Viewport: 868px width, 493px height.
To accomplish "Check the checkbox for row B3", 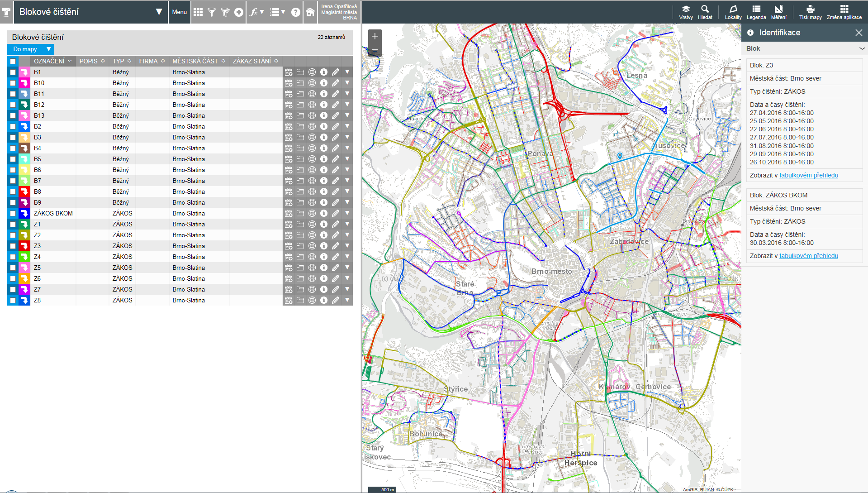I will (13, 137).
